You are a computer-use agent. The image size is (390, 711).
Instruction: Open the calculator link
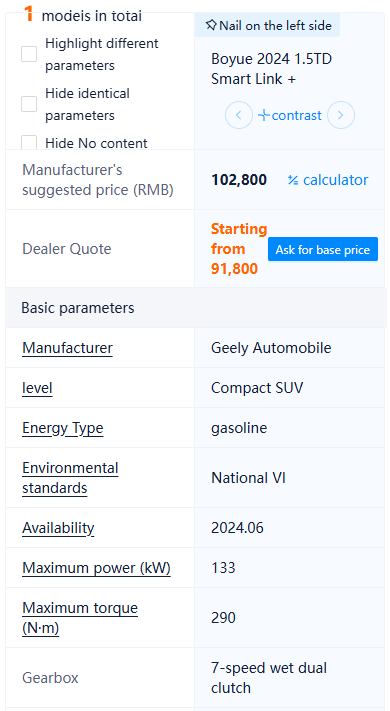[x=336, y=180]
